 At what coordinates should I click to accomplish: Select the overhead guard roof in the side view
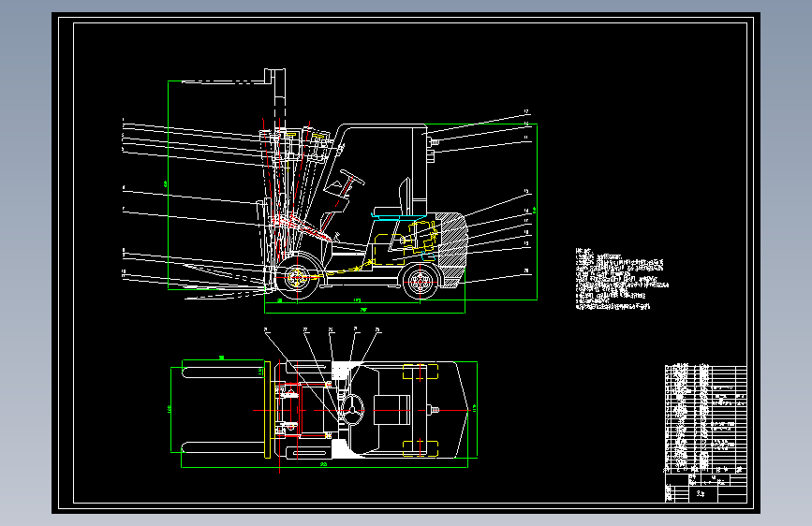[382, 127]
